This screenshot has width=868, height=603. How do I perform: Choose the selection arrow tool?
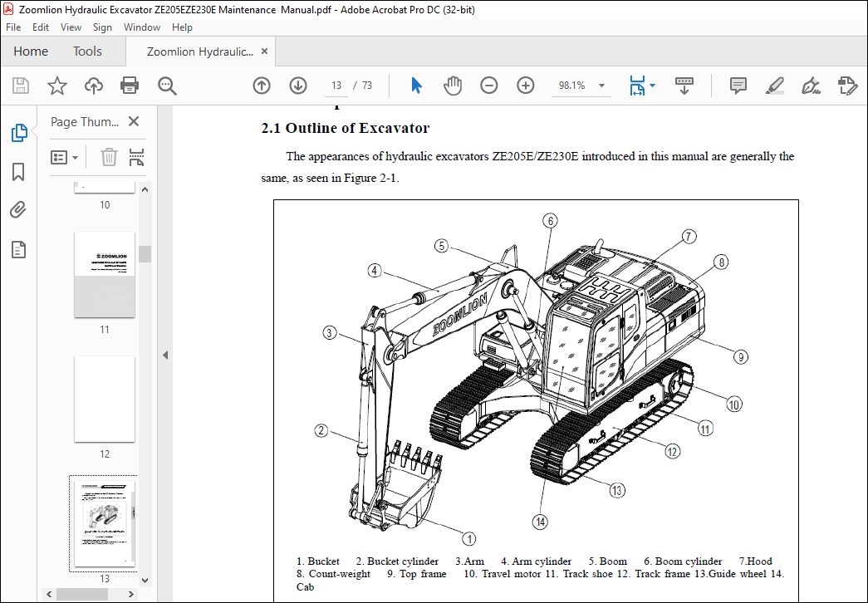(416, 86)
